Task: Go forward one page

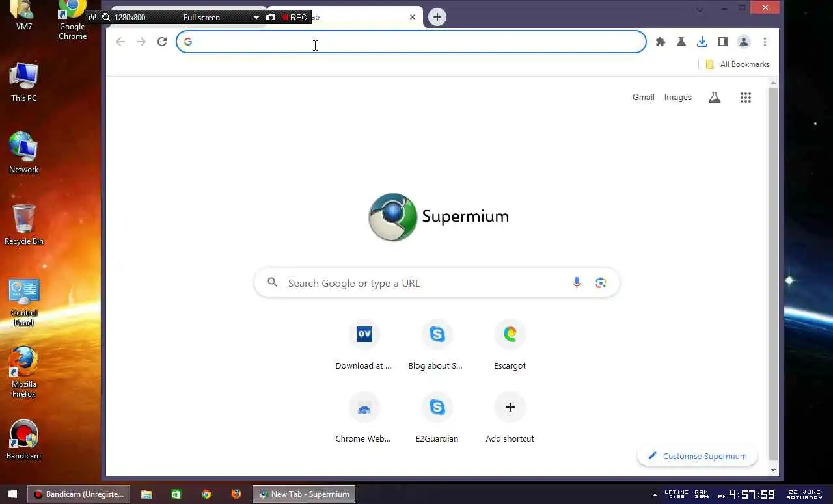Action: click(x=141, y=42)
